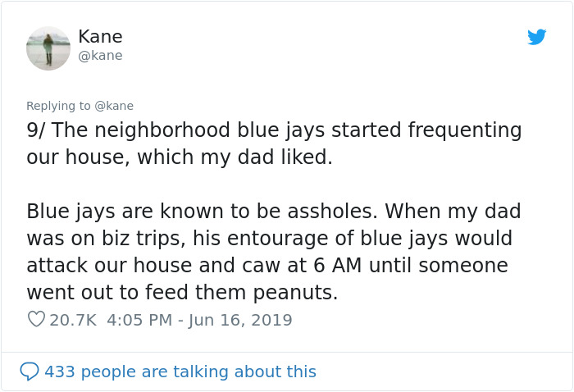The image size is (574, 392).
Task: Click the 'Jun 16, 2019' date
Action: (x=240, y=320)
